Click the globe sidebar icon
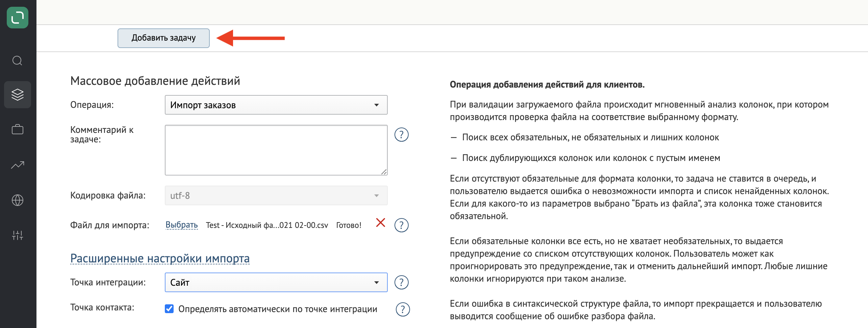The height and width of the screenshot is (328, 868). click(18, 200)
